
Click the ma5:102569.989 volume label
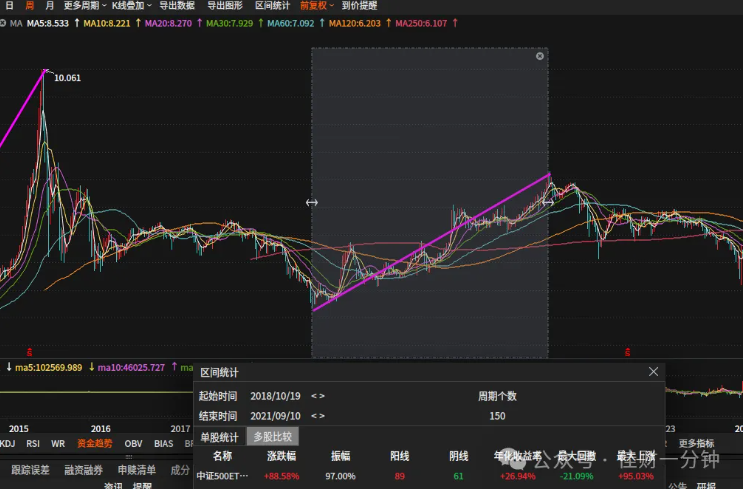[x=48, y=367]
